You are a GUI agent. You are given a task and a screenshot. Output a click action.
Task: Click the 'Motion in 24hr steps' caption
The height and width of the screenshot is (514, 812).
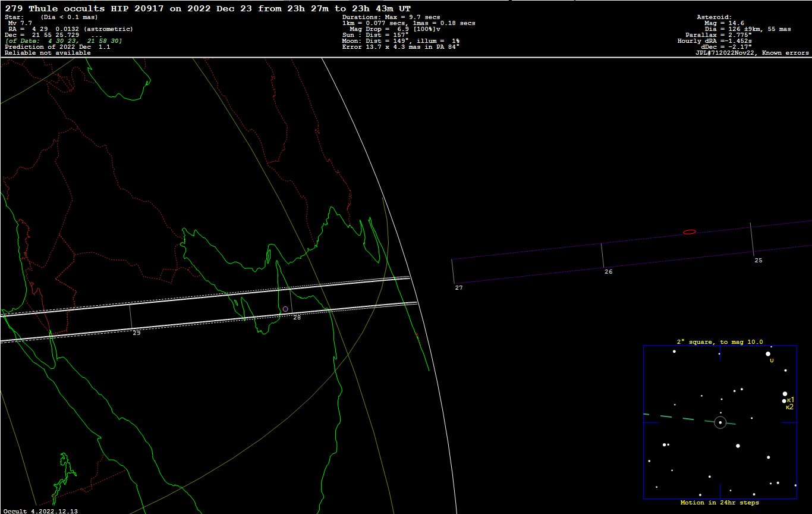tap(720, 503)
